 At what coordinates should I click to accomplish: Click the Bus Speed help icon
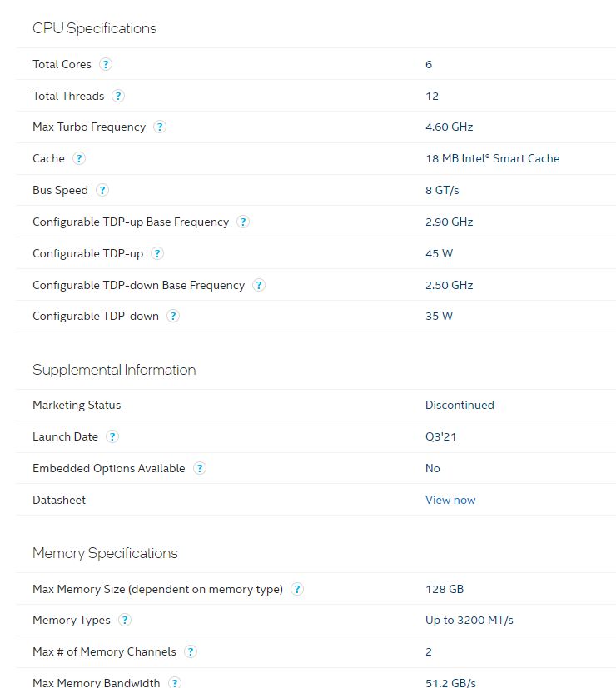pyautogui.click(x=102, y=190)
